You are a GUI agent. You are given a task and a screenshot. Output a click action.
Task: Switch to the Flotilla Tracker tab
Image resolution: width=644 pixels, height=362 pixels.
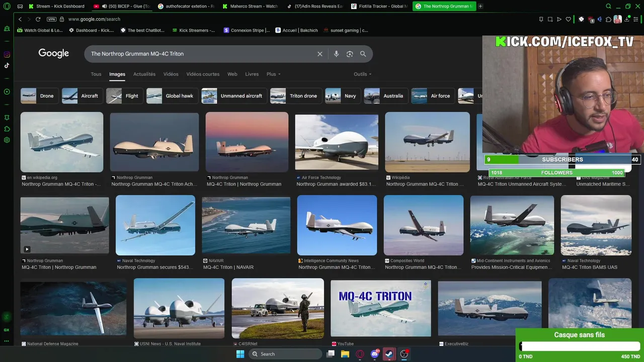(x=379, y=6)
